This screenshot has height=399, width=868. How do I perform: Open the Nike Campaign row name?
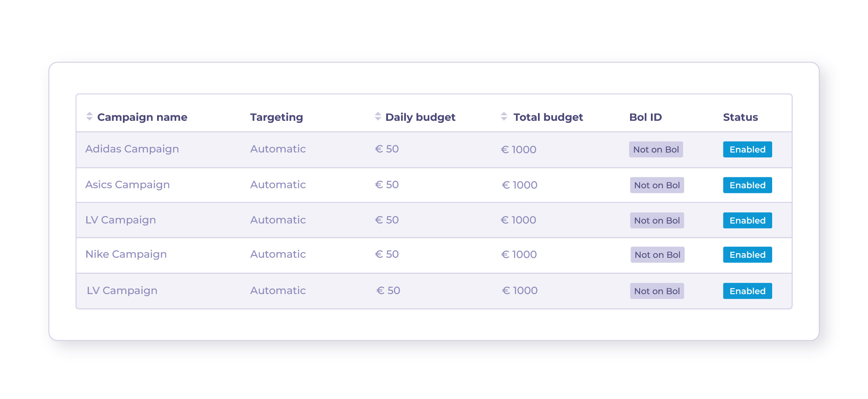pyautogui.click(x=126, y=254)
